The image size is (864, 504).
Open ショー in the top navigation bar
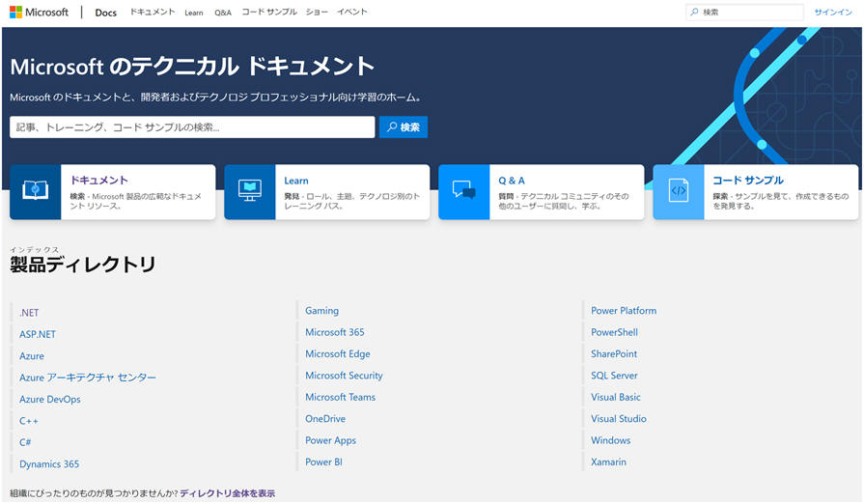tap(317, 12)
